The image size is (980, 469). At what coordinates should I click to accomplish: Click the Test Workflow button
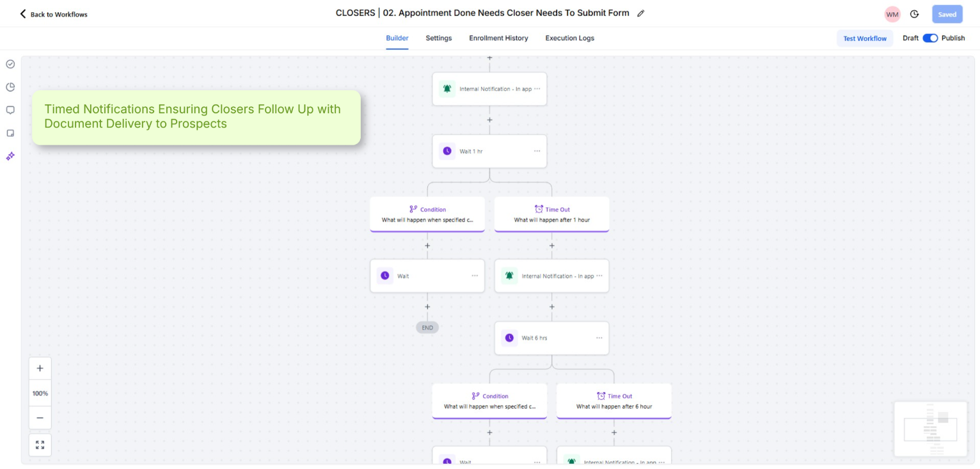[x=865, y=38]
